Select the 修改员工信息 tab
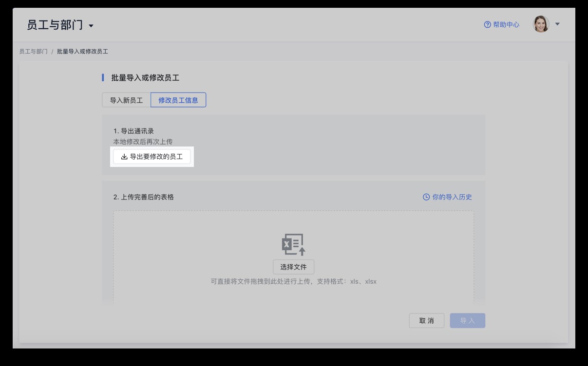 click(x=178, y=99)
